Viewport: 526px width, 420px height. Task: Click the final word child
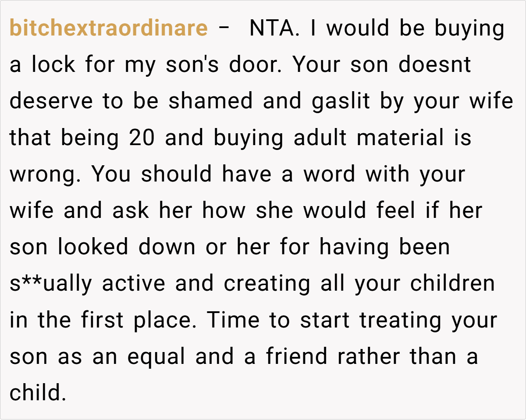pos(37,392)
